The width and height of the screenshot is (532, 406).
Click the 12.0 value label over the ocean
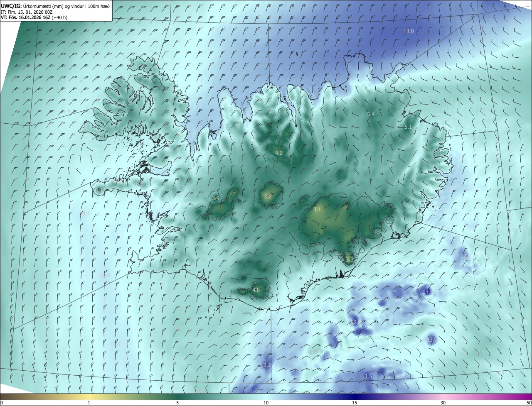(x=465, y=256)
